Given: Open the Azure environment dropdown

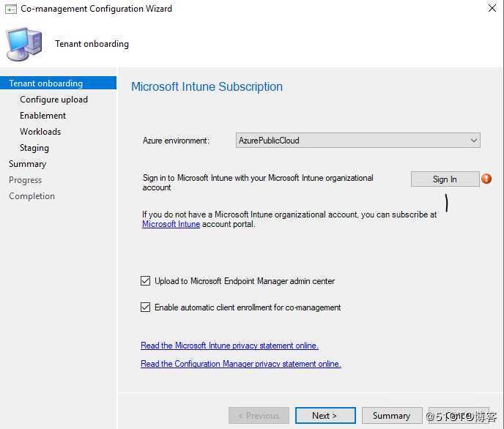Looking at the screenshot, I should 357,141.
